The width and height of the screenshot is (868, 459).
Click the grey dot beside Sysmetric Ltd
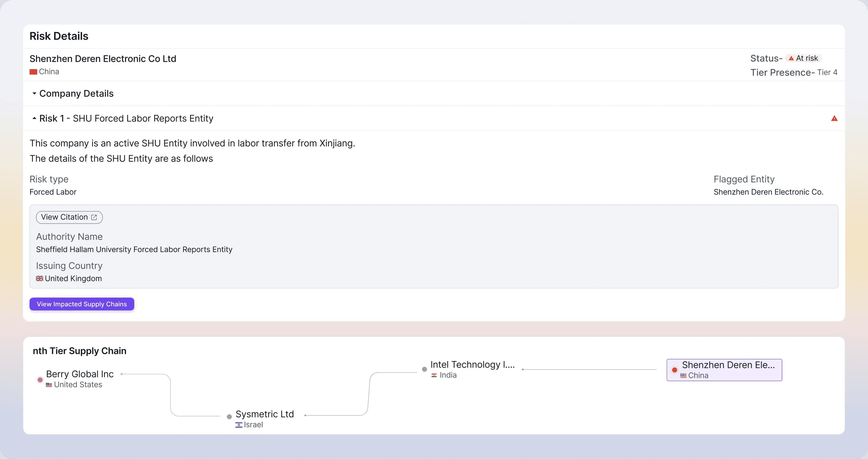(229, 417)
